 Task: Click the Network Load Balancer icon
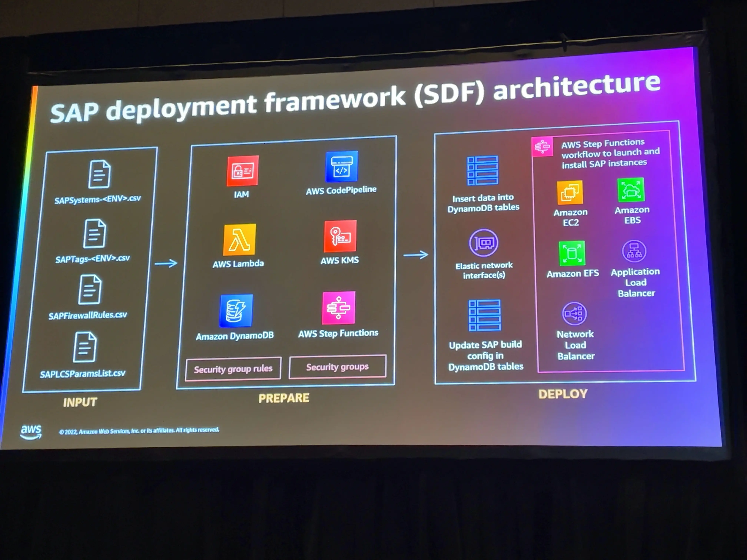575,314
